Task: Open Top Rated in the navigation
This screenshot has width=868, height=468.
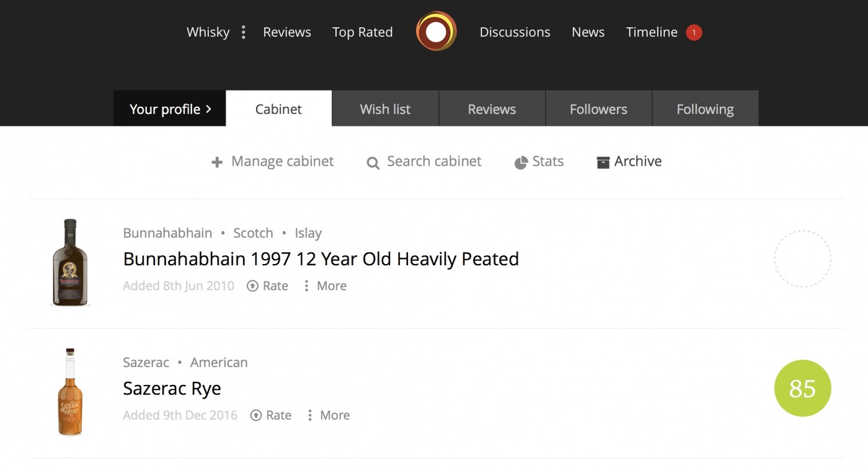Action: (x=362, y=32)
